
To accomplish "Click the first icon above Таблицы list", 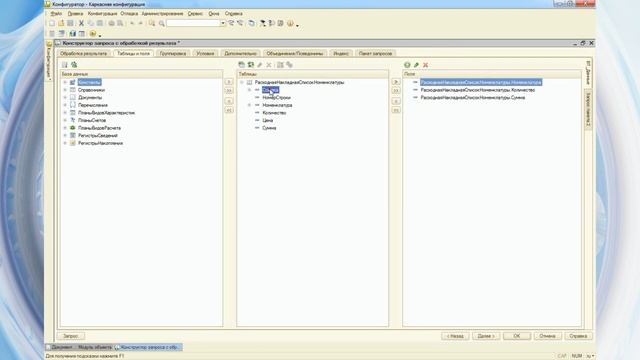I will [241, 65].
